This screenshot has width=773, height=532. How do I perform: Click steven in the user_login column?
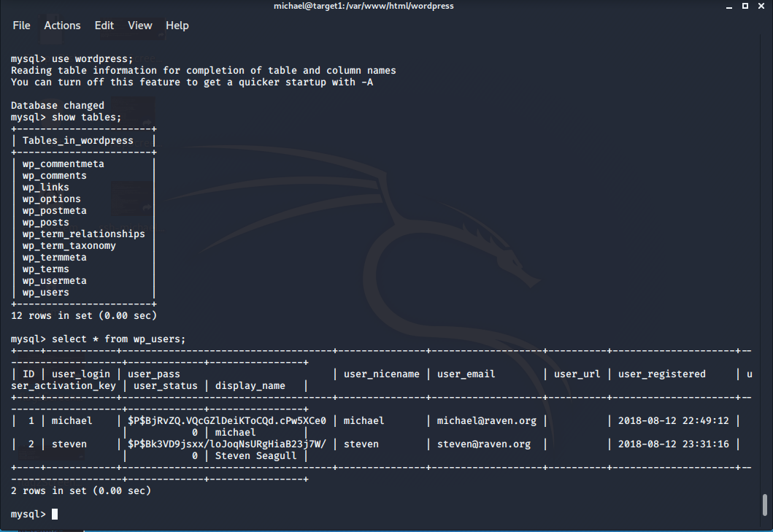tap(69, 444)
